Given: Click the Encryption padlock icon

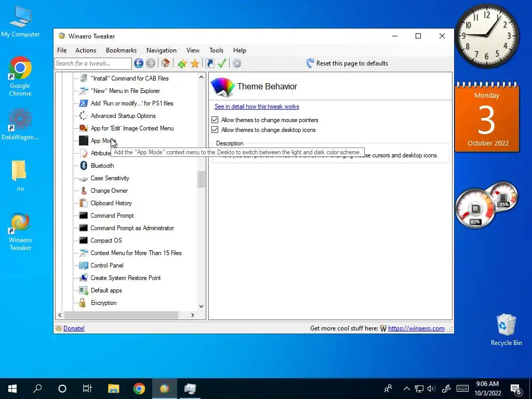Looking at the screenshot, I should click(83, 303).
